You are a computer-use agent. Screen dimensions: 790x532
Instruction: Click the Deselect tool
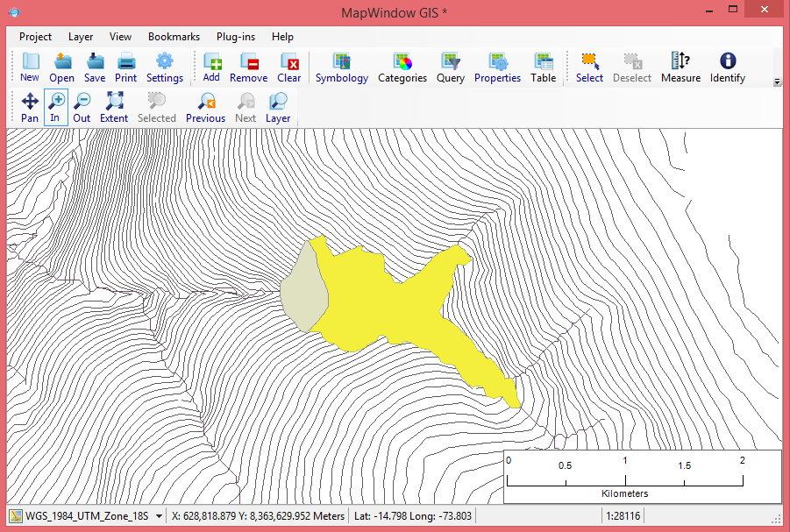[x=632, y=67]
